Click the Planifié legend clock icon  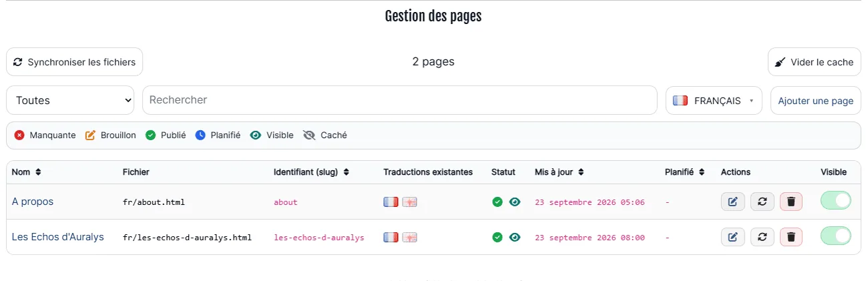coord(200,135)
